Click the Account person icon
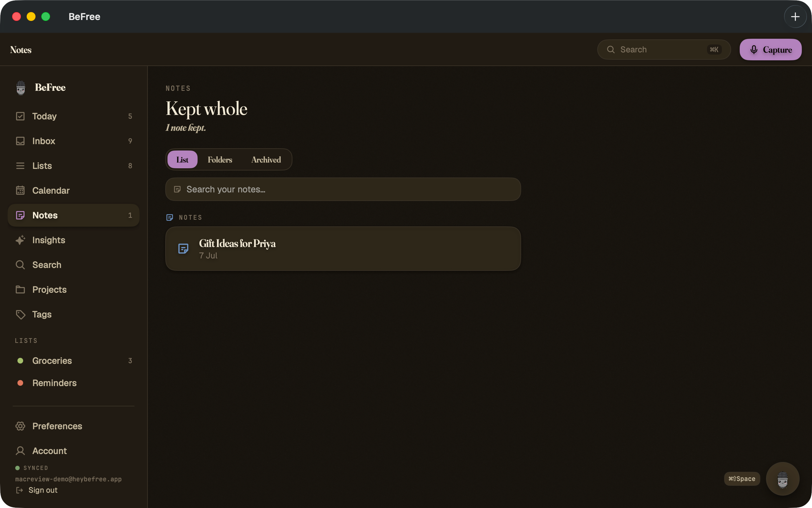 pos(20,451)
